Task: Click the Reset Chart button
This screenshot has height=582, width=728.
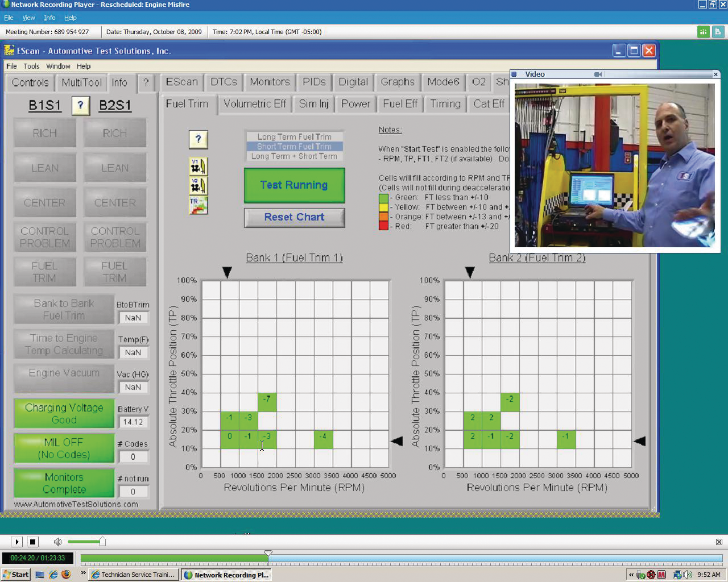Action: point(294,217)
